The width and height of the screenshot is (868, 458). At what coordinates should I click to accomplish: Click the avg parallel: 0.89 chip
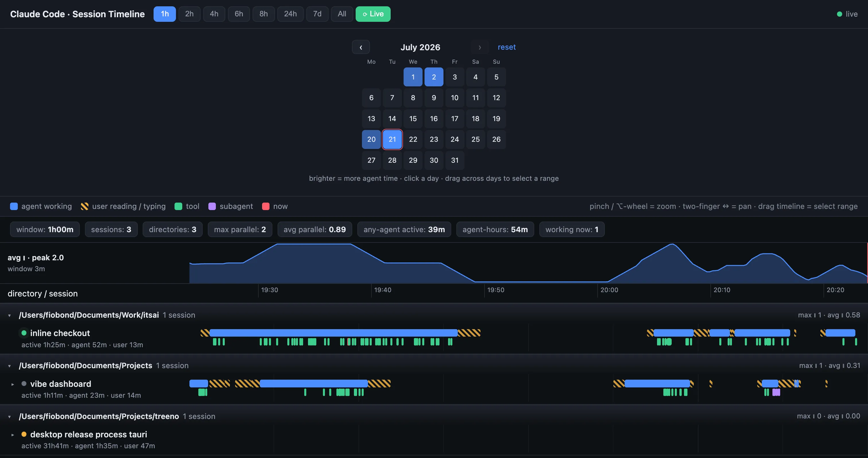[315, 229]
